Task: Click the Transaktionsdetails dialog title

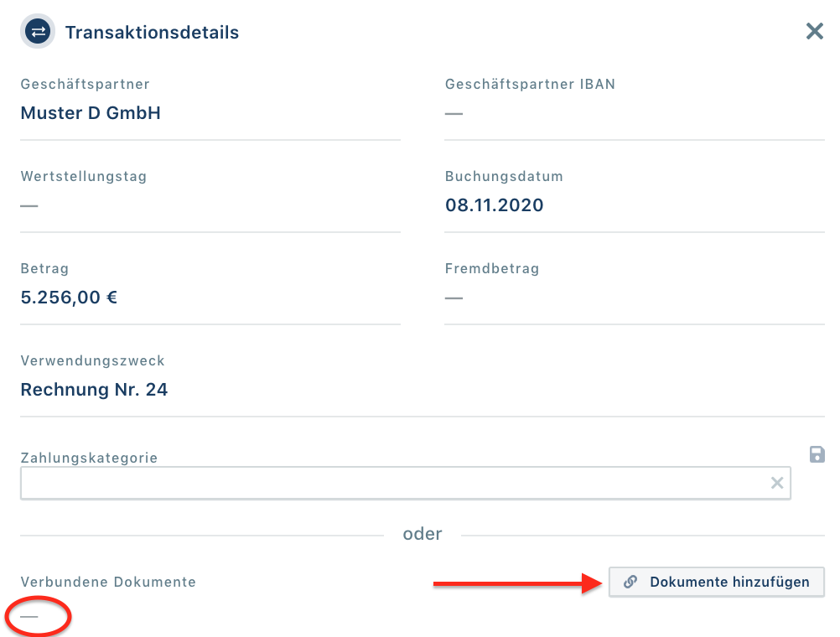Action: 153,32
